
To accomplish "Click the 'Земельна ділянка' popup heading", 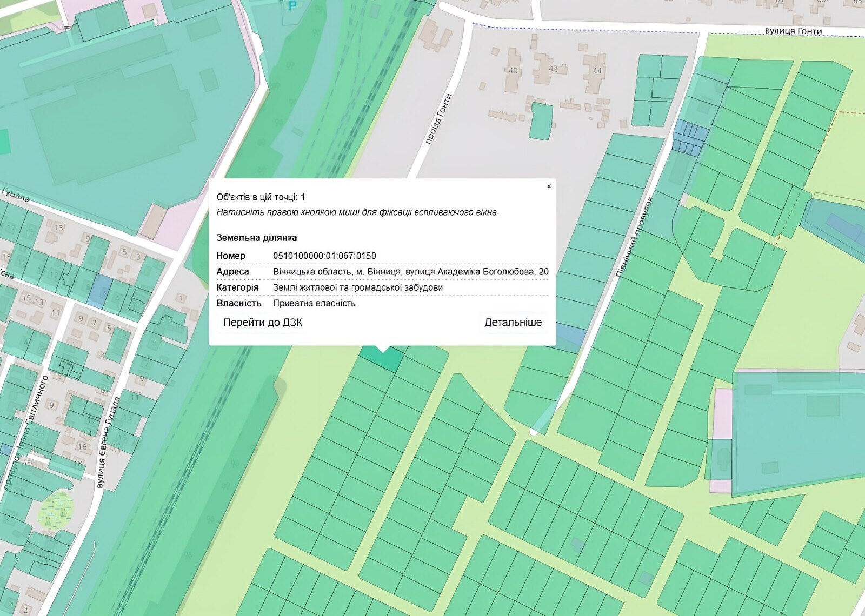I will [x=257, y=238].
